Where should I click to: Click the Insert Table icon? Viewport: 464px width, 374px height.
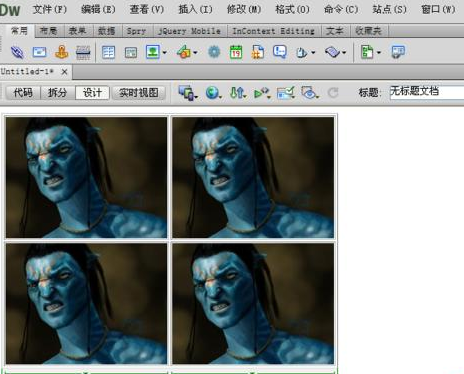click(108, 52)
